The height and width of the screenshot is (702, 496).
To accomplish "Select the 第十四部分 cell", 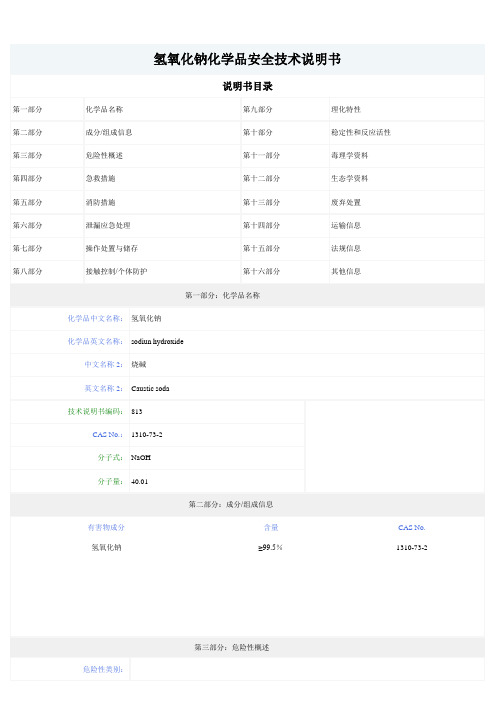I will (x=261, y=225).
